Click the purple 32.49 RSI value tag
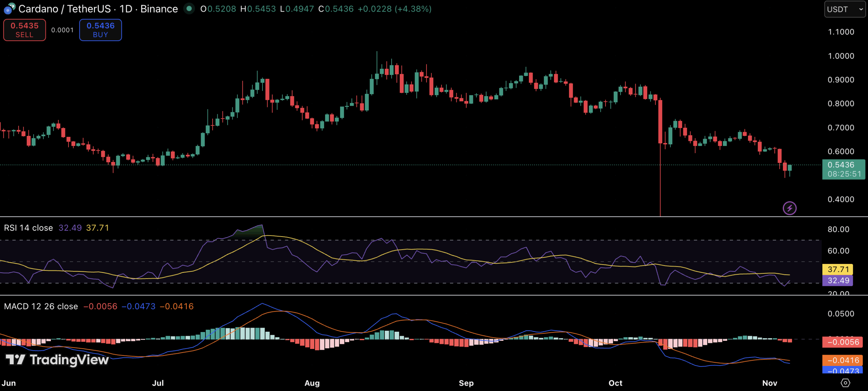 point(838,281)
